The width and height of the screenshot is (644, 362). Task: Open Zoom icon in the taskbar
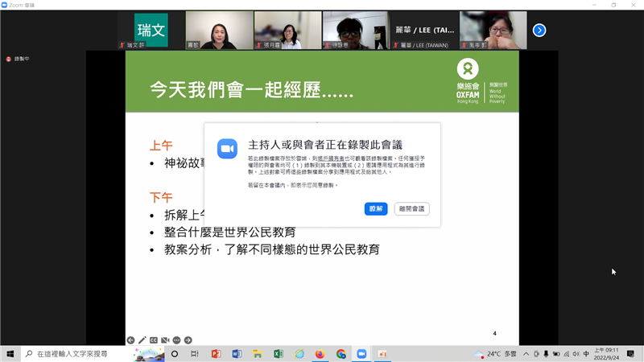click(x=361, y=354)
